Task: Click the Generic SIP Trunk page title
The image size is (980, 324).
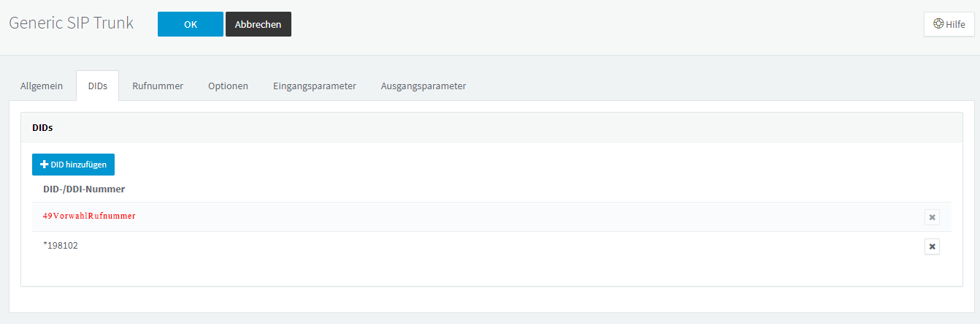Action: 72,23
